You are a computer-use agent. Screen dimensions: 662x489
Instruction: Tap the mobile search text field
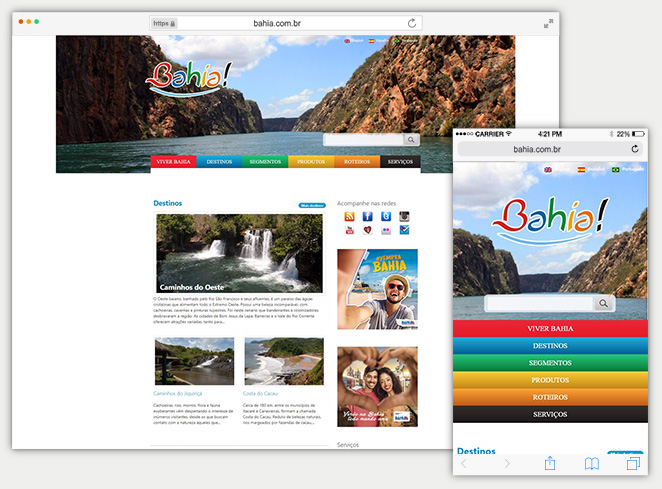pos(540,303)
